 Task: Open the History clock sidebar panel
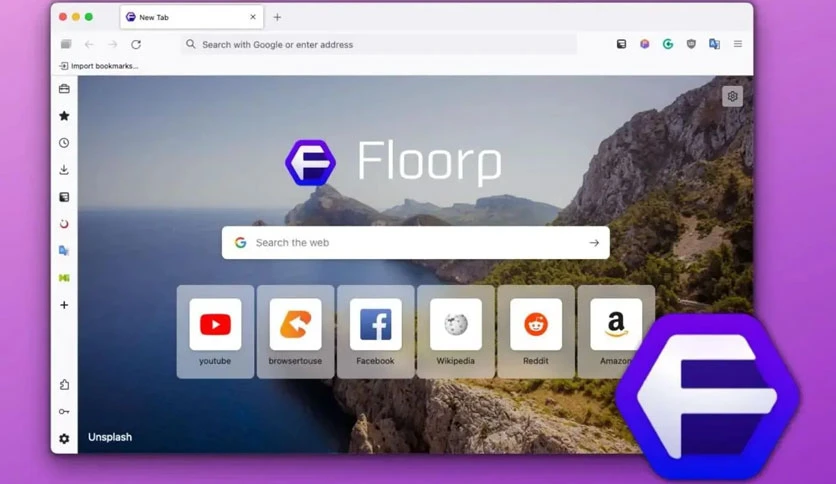[x=64, y=143]
